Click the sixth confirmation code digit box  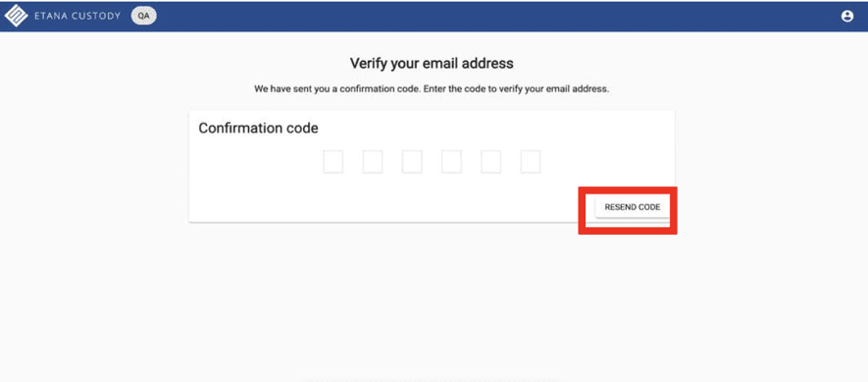pos(531,162)
